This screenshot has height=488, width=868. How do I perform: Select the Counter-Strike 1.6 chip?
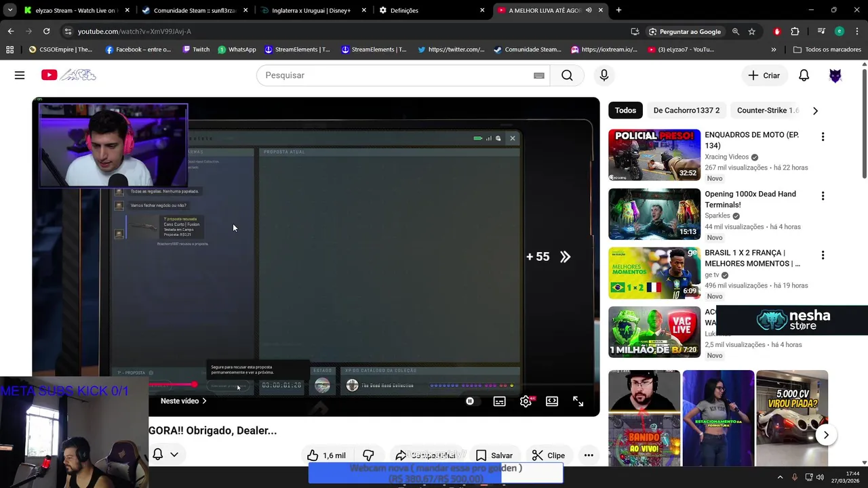pyautogui.click(x=767, y=110)
